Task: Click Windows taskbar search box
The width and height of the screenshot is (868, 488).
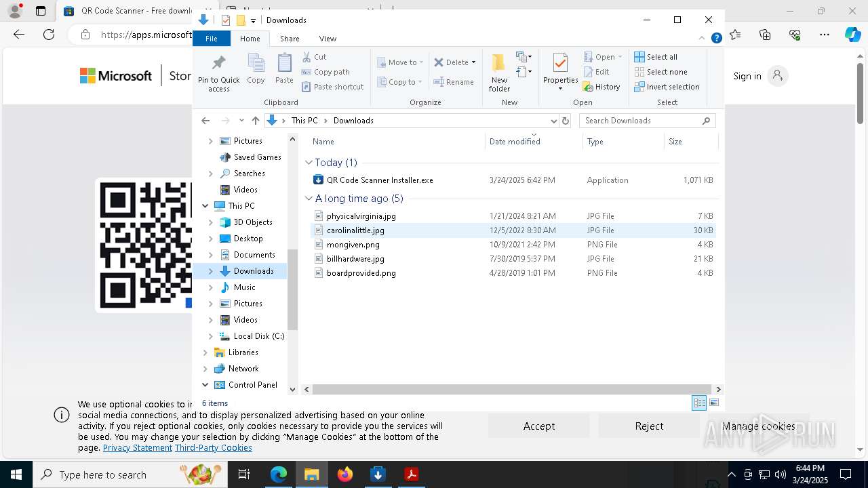Action: 130,474
